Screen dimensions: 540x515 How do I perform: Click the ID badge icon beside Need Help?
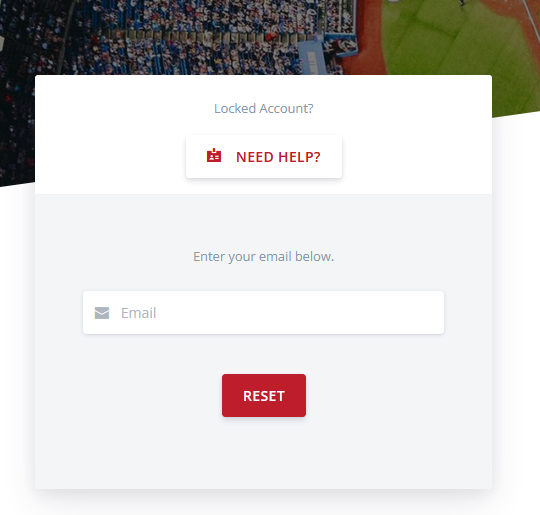214,156
